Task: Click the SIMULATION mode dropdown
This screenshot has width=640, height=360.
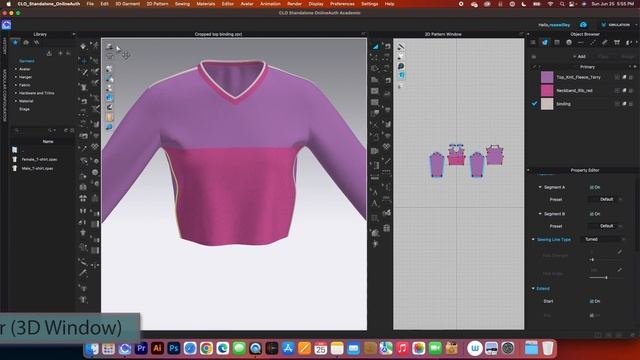Action: pyautogui.click(x=619, y=25)
